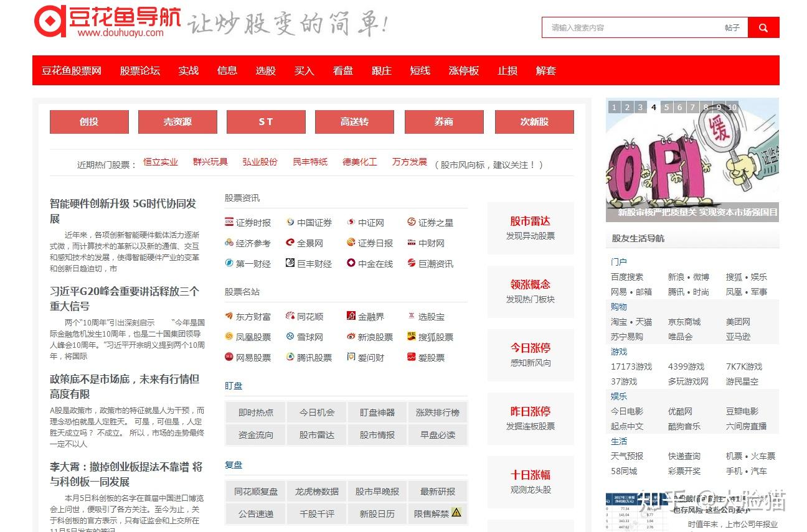Open the 证券日报 site icon

351,243
